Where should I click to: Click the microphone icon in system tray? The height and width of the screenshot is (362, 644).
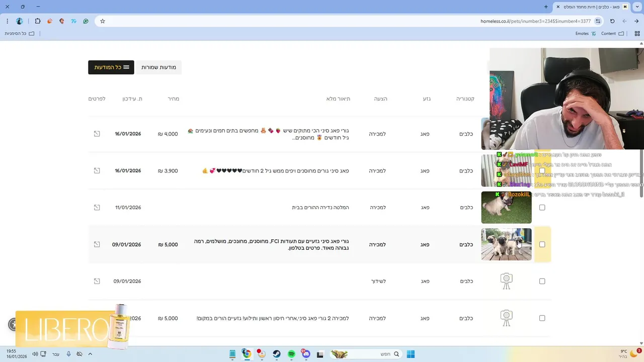pos(68,354)
